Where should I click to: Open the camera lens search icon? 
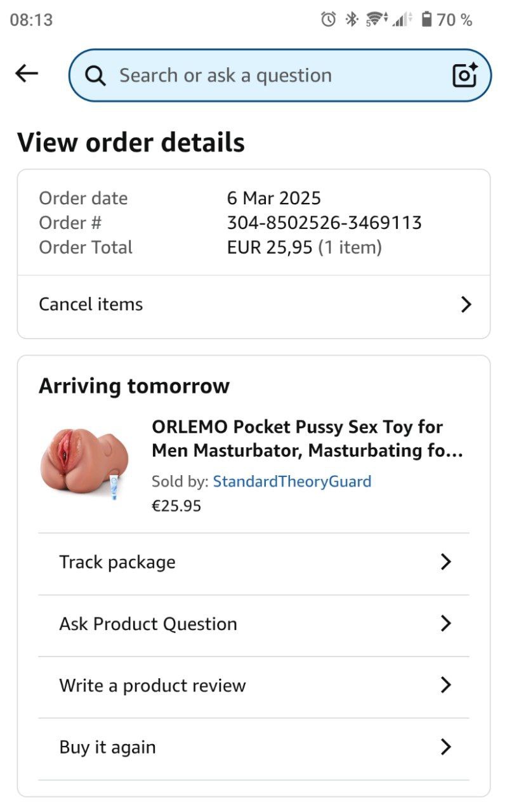point(464,75)
